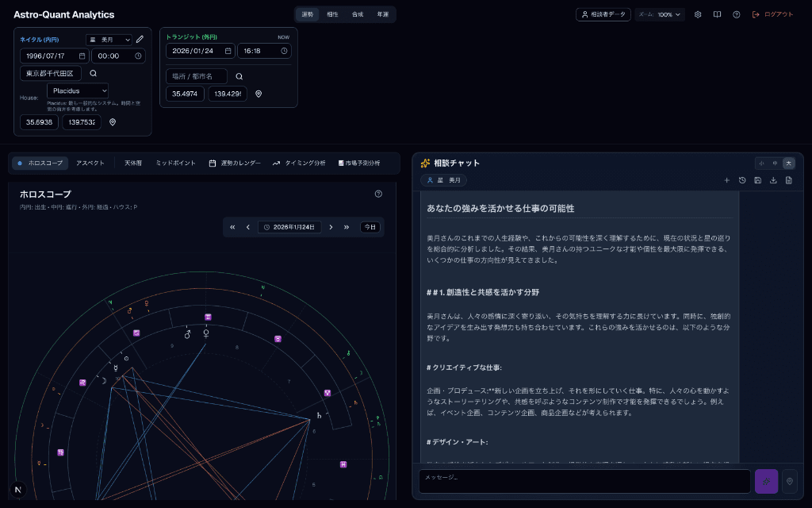Open the アスペクト tab
The height and width of the screenshot is (508, 812).
91,163
